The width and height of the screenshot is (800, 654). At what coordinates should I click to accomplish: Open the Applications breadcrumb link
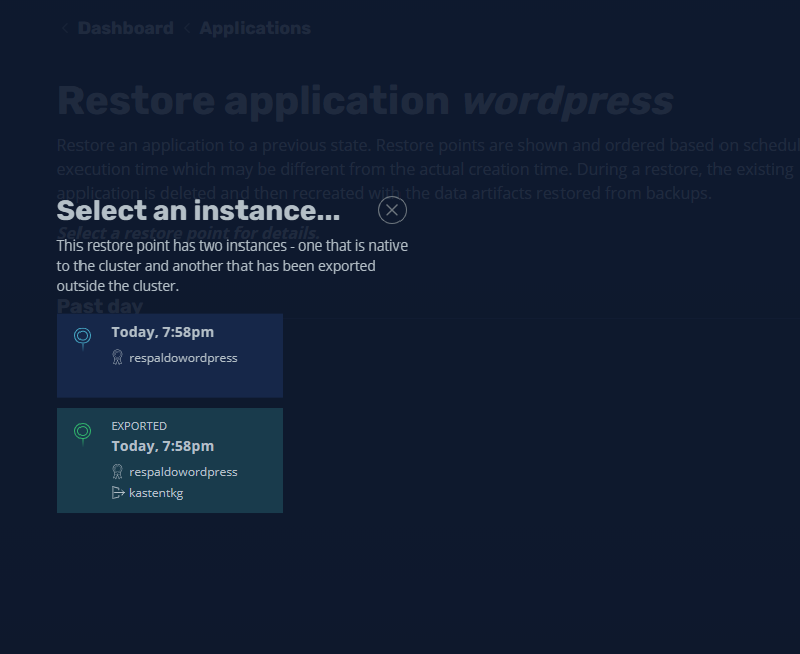pyautogui.click(x=255, y=28)
